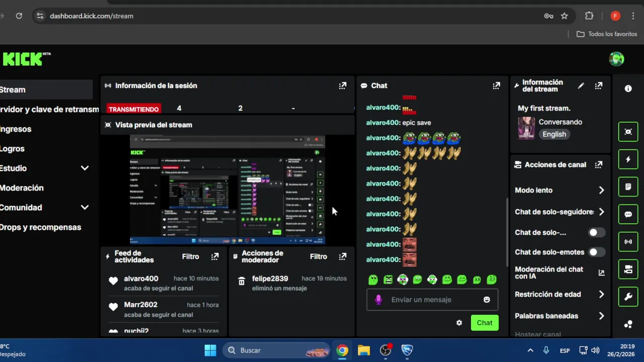Click the wrench icon in right sidebar
The height and width of the screenshot is (362, 644).
pos(628,297)
